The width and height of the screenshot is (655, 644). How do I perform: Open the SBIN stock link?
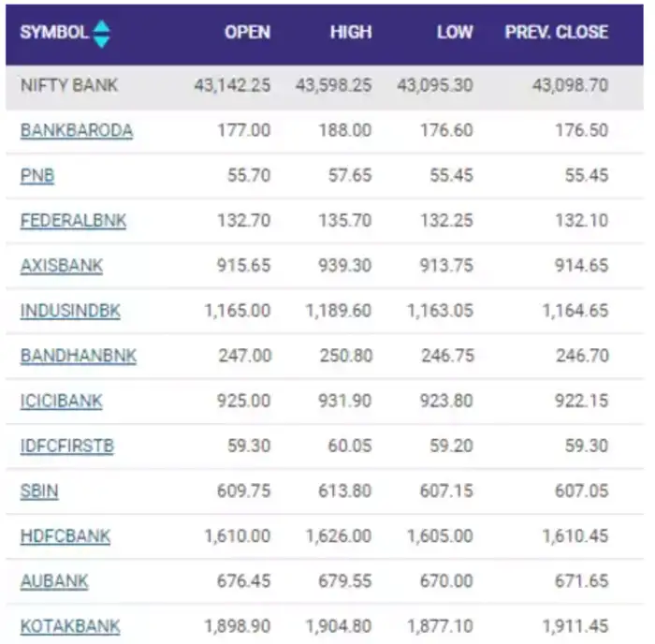pyautogui.click(x=39, y=490)
